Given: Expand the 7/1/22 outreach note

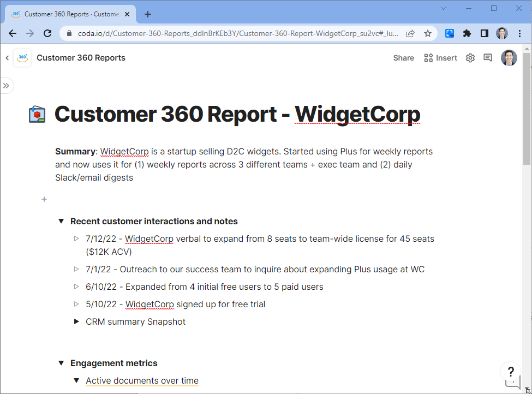Looking at the screenshot, I should pyautogui.click(x=76, y=269).
